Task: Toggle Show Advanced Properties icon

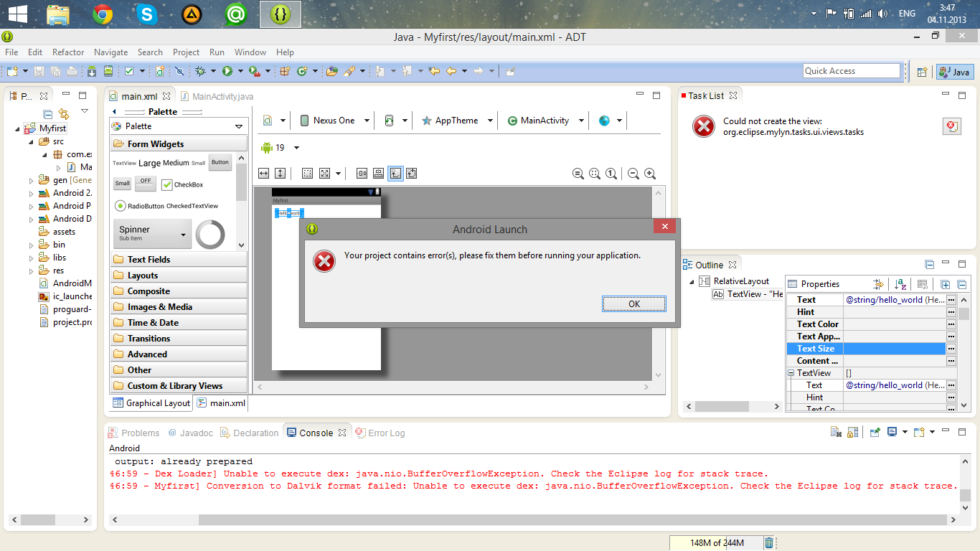Action: pyautogui.click(x=877, y=284)
